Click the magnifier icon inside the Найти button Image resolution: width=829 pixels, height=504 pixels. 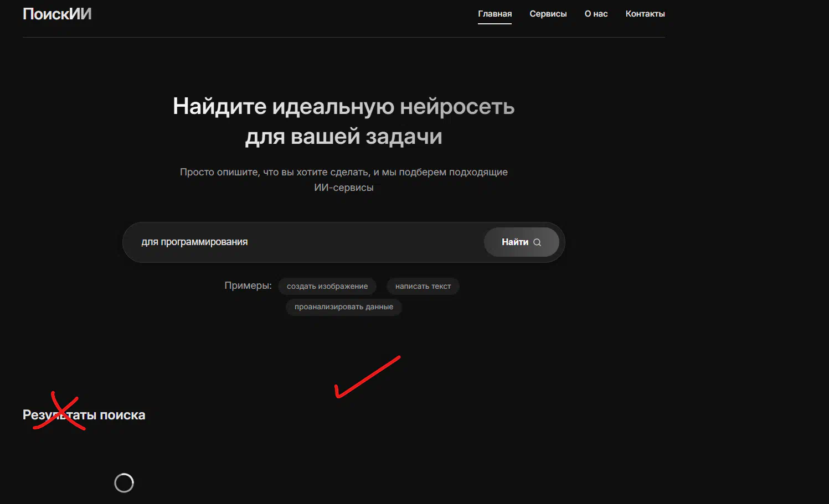click(537, 242)
